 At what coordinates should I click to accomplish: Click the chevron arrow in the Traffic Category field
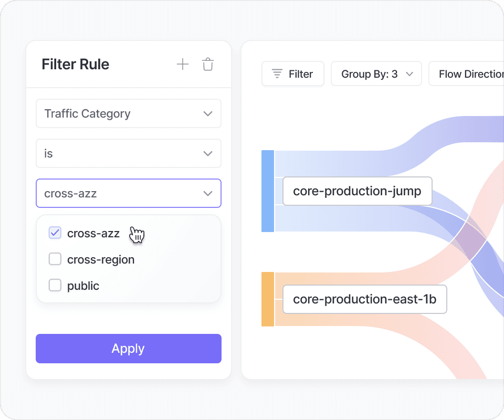pyautogui.click(x=208, y=114)
